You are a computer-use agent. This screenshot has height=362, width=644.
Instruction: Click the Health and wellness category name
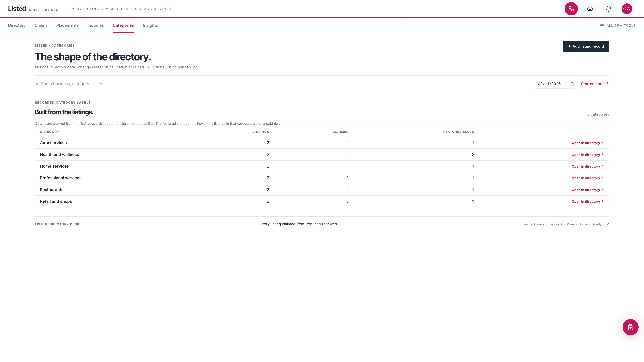59,155
